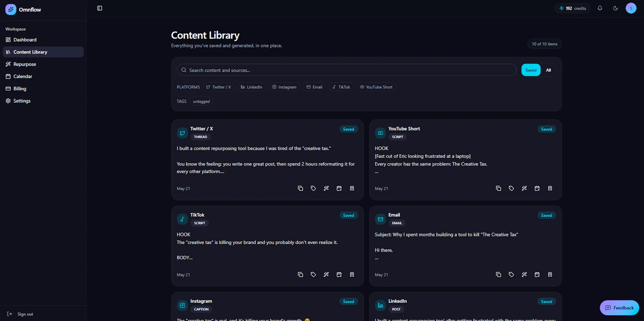Schedule the Email card calendar icon
The image size is (644, 321).
click(x=537, y=275)
